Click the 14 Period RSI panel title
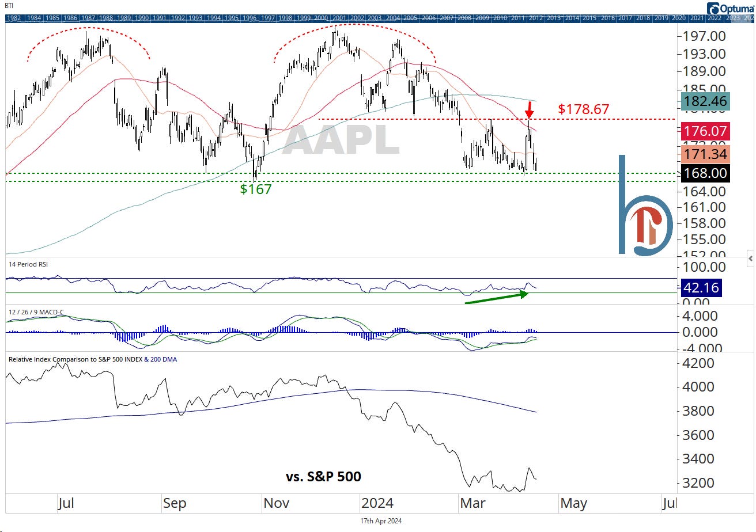The width and height of the screenshot is (756, 532). point(27,264)
